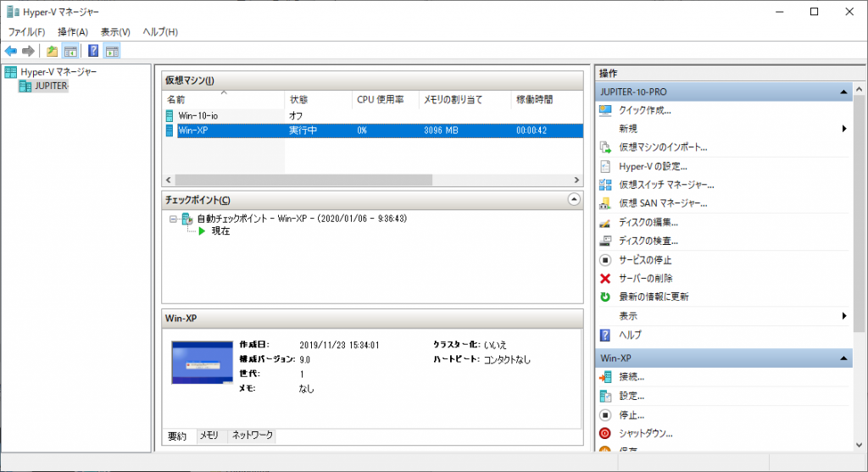Collapse the チェックポイント section
868x472 pixels.
(x=574, y=200)
